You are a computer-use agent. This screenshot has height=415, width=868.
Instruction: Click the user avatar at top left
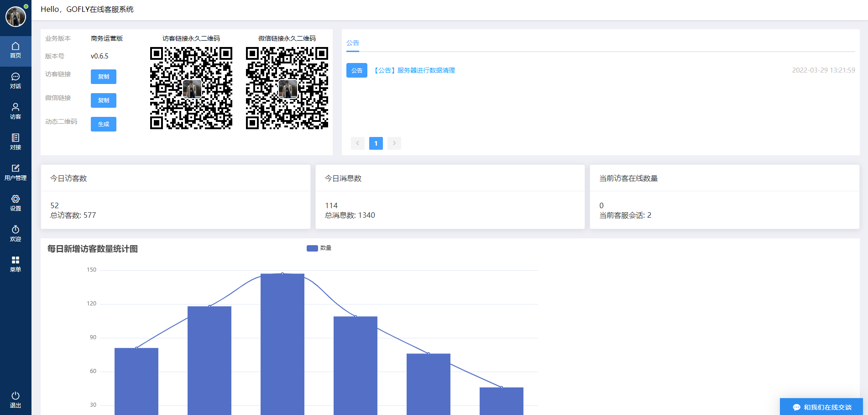16,17
